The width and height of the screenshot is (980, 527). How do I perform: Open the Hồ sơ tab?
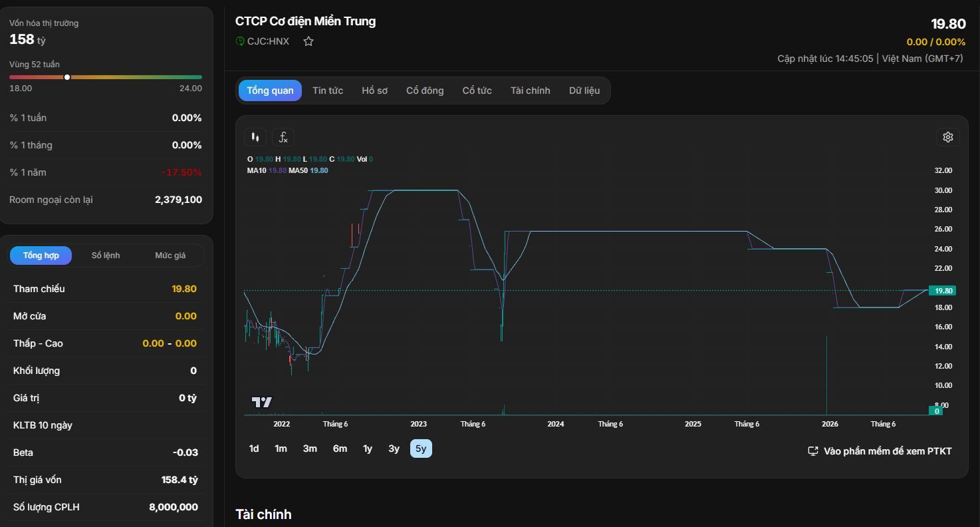[x=374, y=90]
